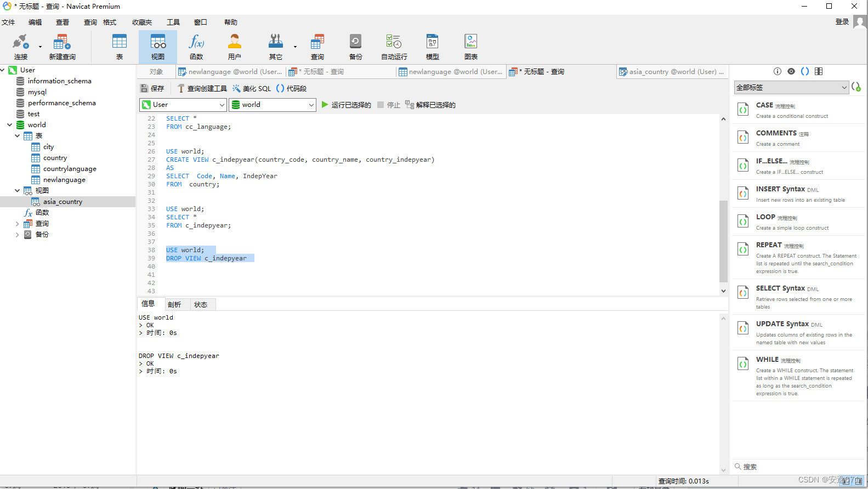The image size is (868, 489).
Task: Click the snippet 搜索 search field
Action: coord(798,467)
